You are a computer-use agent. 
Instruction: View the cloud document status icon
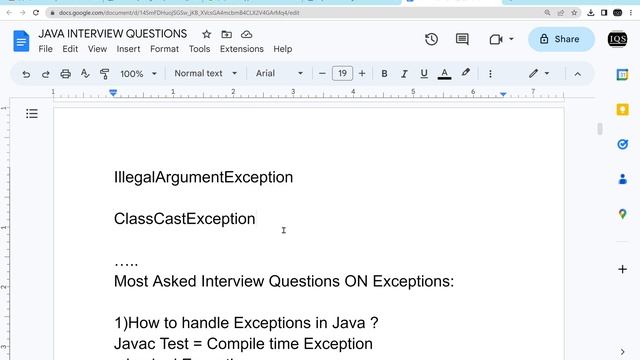click(247, 34)
